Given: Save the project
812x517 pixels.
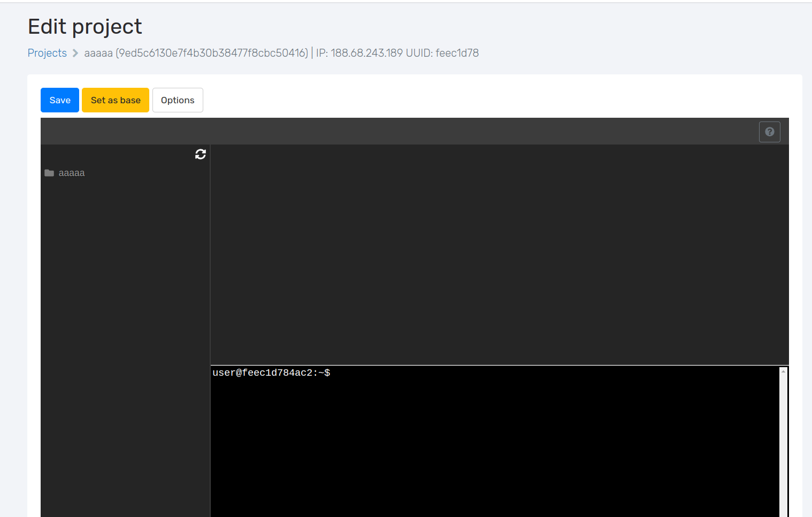Looking at the screenshot, I should (x=59, y=100).
